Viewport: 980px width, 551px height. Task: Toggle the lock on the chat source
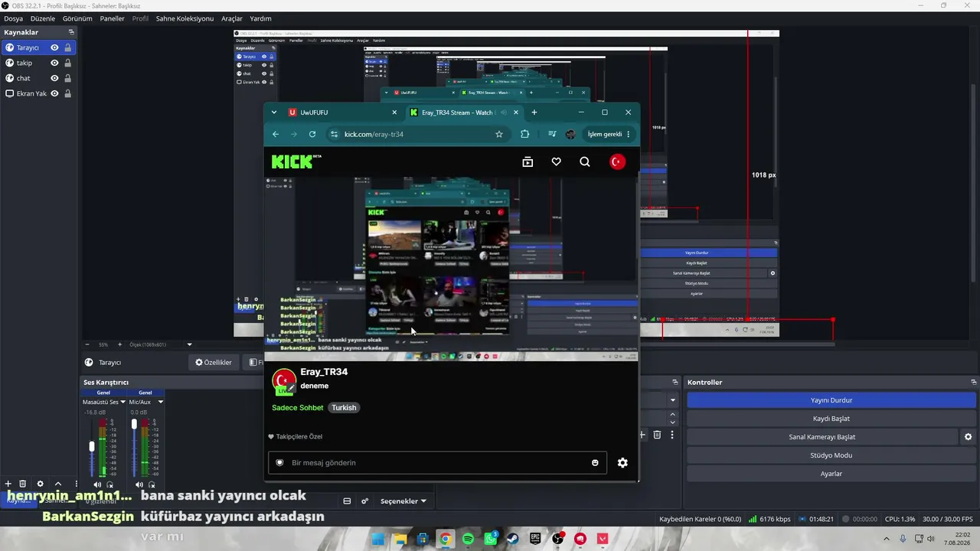tap(67, 78)
